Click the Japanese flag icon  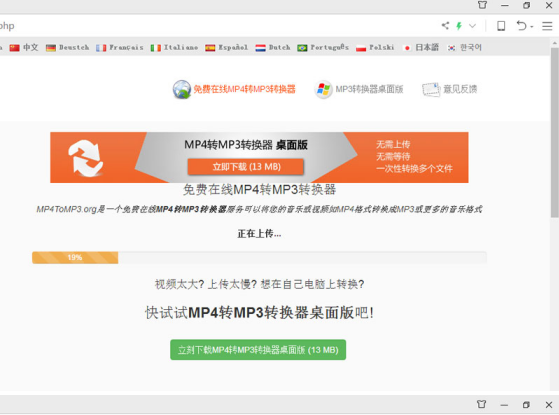click(407, 48)
